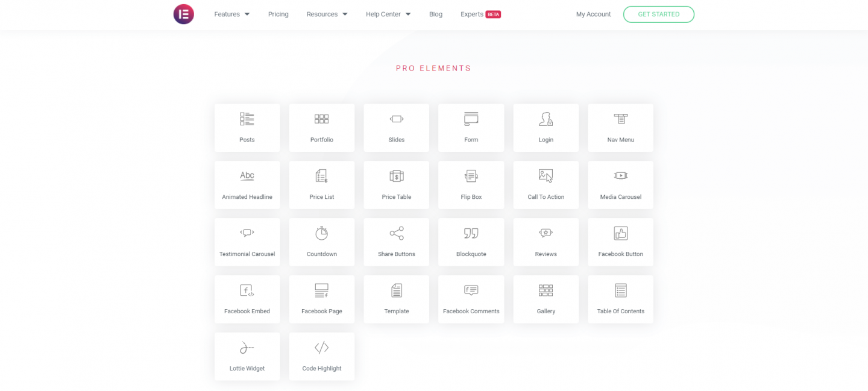The height and width of the screenshot is (391, 868).
Task: Click the PRO ELEMENTS heading
Action: coord(433,69)
